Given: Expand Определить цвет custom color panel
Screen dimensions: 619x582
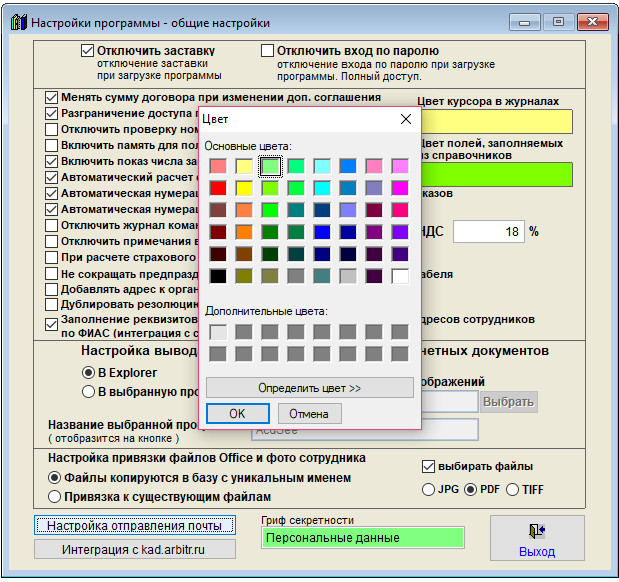Looking at the screenshot, I should (309, 388).
